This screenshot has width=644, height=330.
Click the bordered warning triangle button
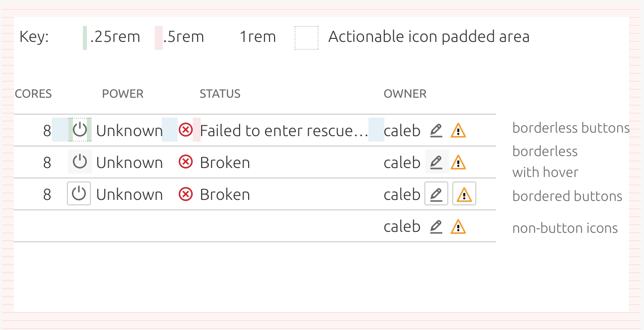click(464, 193)
